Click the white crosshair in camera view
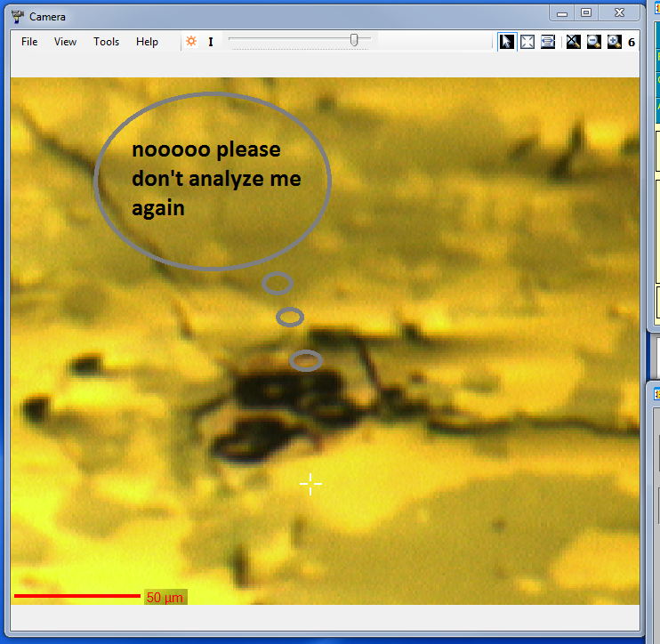This screenshot has height=644, width=660. tap(310, 484)
